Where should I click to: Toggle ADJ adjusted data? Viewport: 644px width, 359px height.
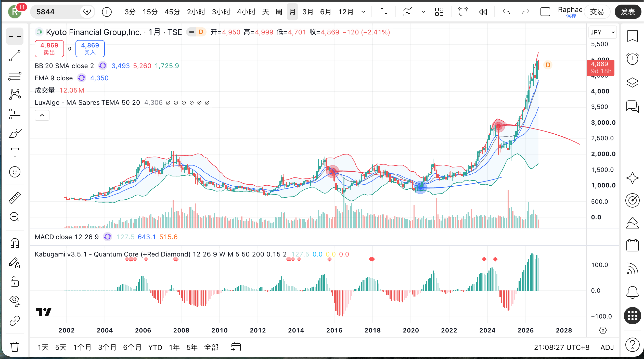pyautogui.click(x=607, y=347)
